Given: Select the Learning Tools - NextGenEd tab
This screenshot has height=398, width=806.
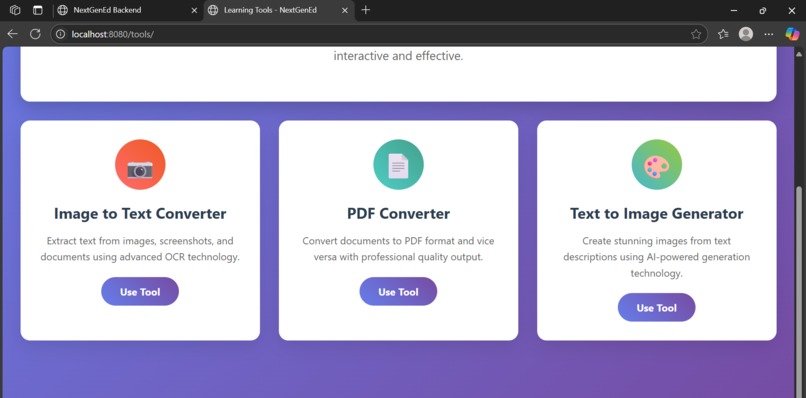Looking at the screenshot, I should pyautogui.click(x=280, y=10).
